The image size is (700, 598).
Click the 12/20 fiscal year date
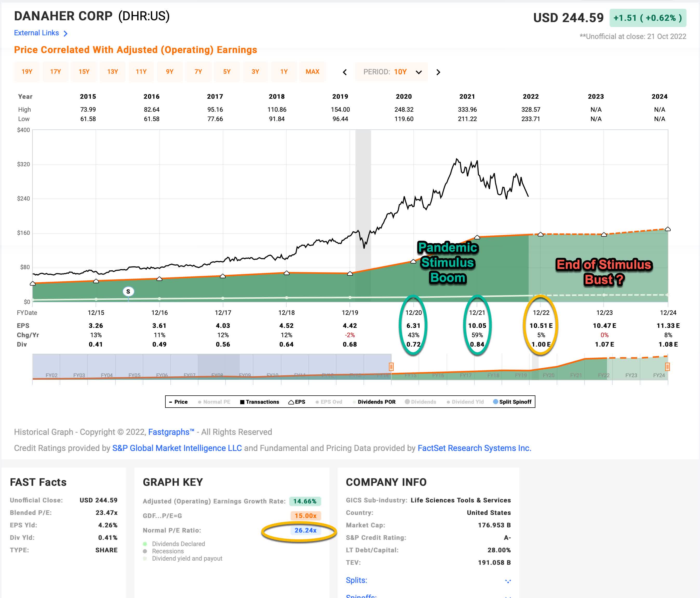(x=414, y=313)
